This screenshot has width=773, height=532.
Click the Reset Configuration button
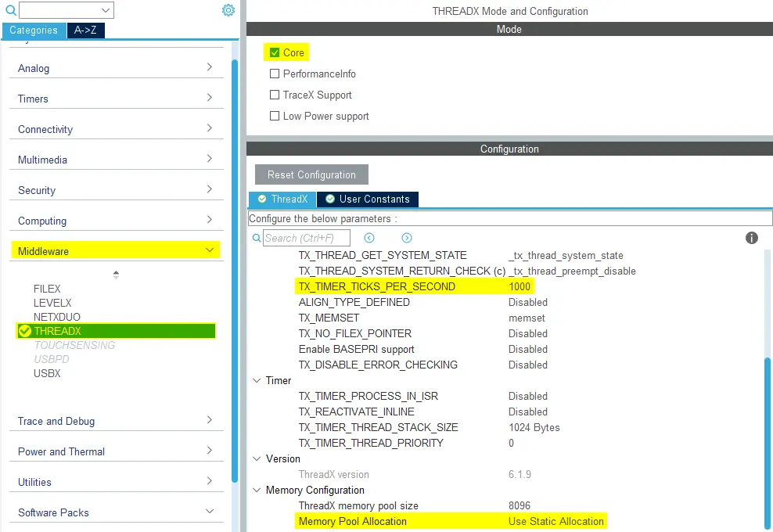311,174
